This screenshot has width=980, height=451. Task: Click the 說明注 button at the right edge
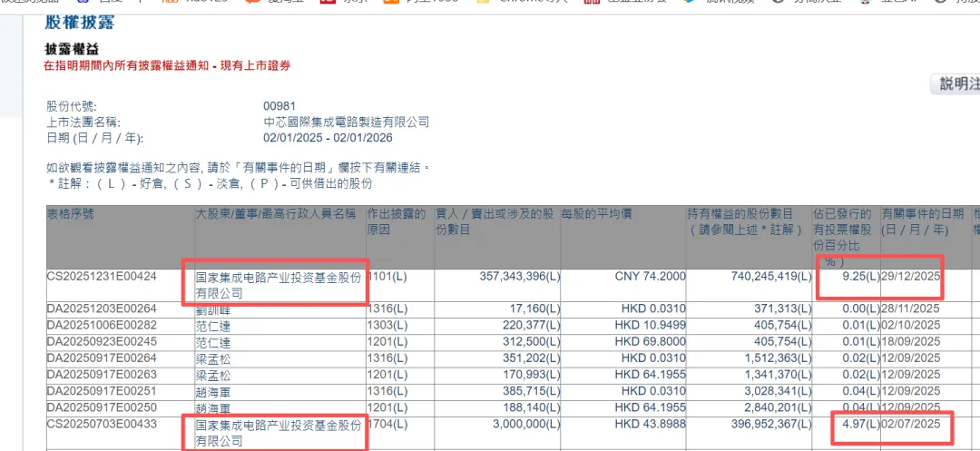tap(955, 84)
